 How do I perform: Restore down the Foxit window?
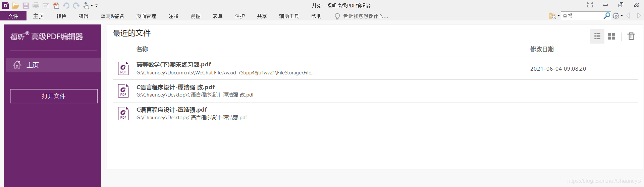click(621, 5)
